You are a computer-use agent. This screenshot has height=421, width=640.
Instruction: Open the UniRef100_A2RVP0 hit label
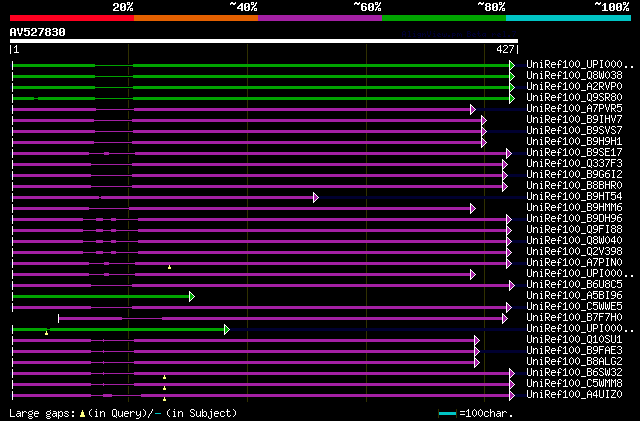(x=574, y=87)
